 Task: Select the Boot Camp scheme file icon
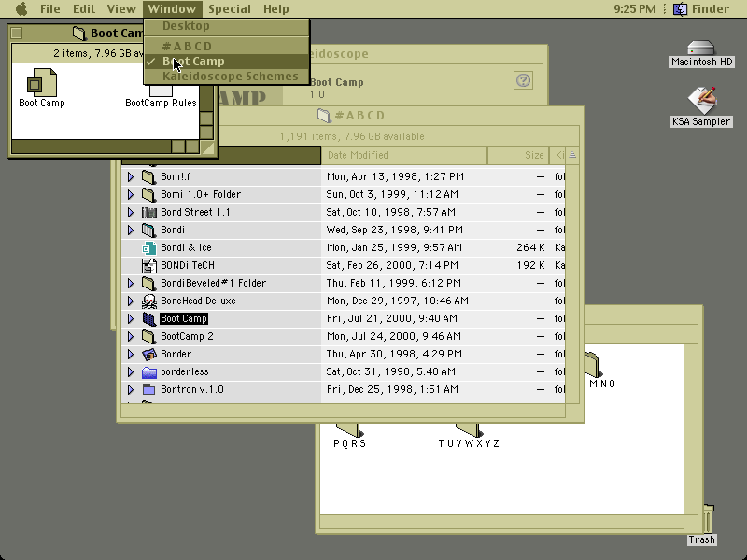point(42,82)
